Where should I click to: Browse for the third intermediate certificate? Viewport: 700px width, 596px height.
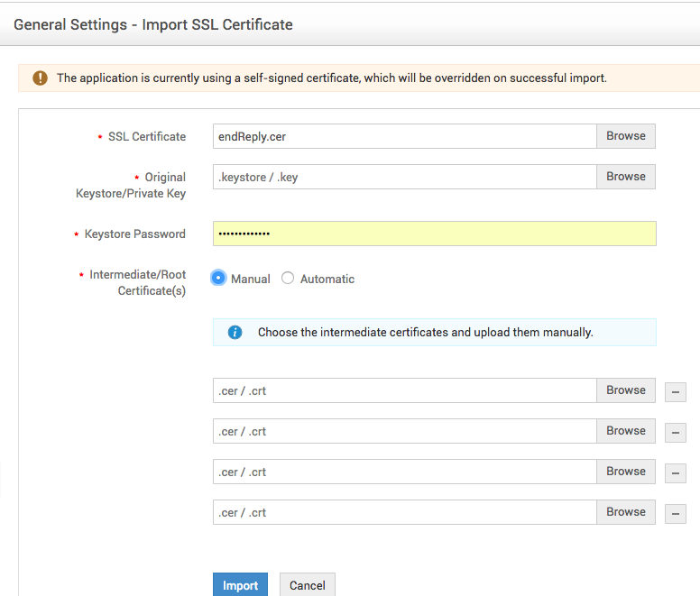pyautogui.click(x=625, y=472)
